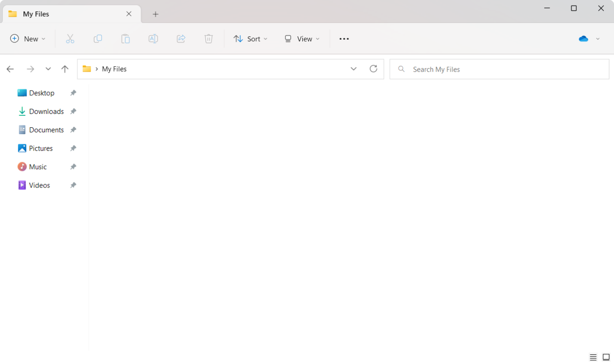Unpin Desktop from quick access
This screenshot has height=364, width=614.
point(73,93)
